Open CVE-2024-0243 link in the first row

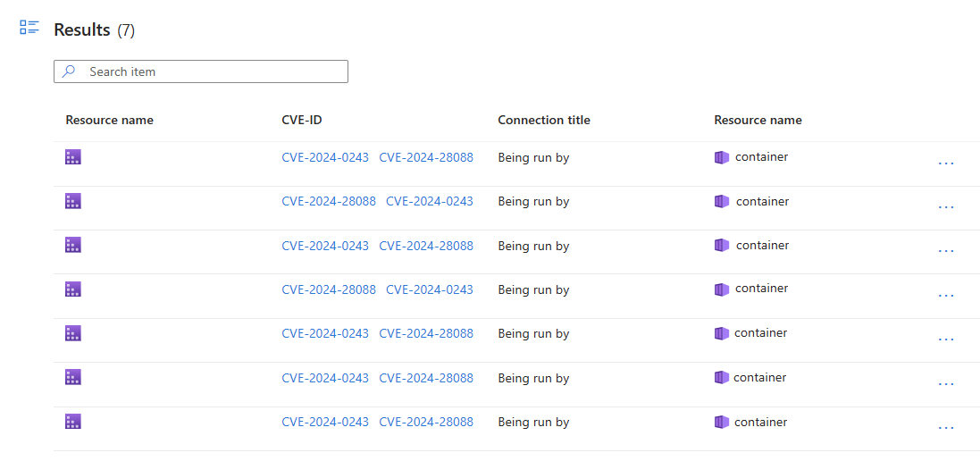[325, 157]
